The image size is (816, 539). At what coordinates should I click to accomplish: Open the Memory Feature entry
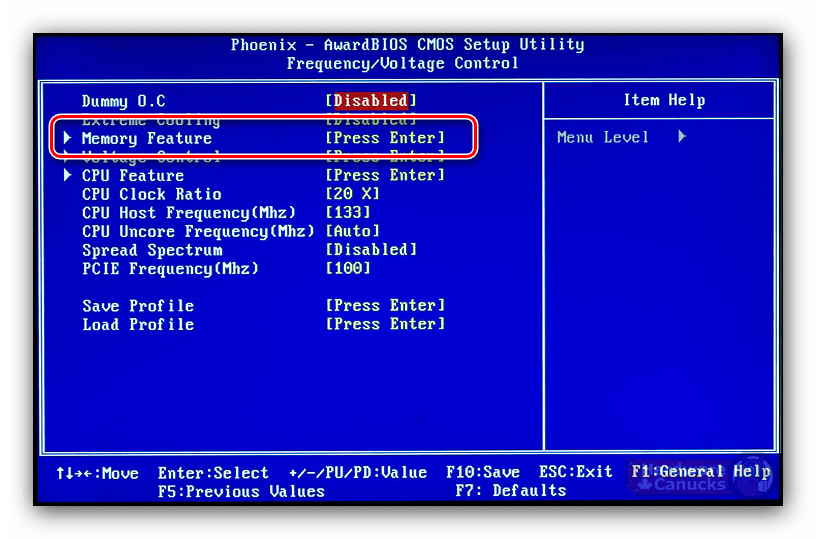[147, 138]
